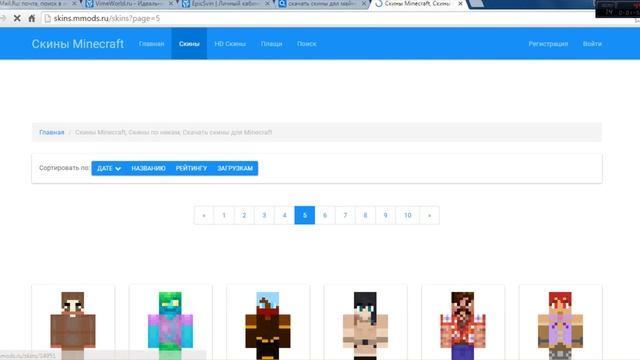Go to pagination page 2

coord(244,216)
